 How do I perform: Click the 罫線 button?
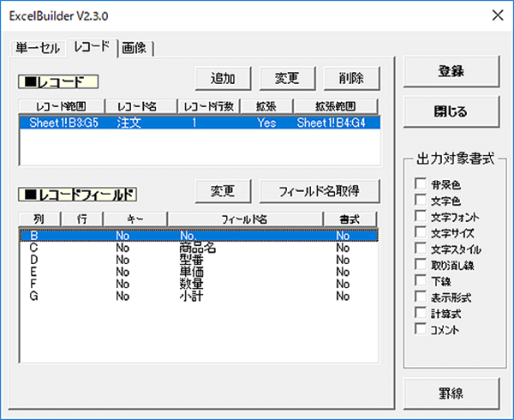(451, 393)
